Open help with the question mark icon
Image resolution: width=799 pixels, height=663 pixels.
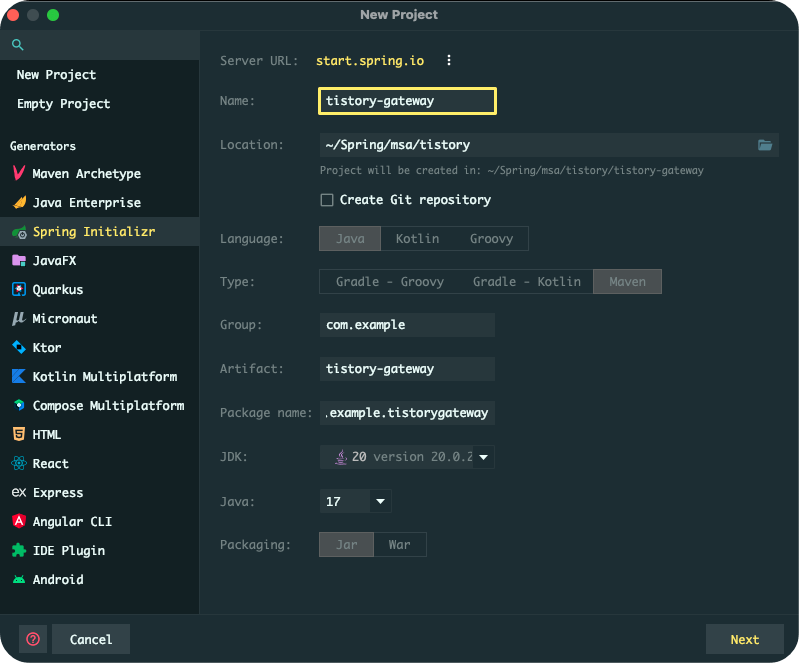point(33,639)
